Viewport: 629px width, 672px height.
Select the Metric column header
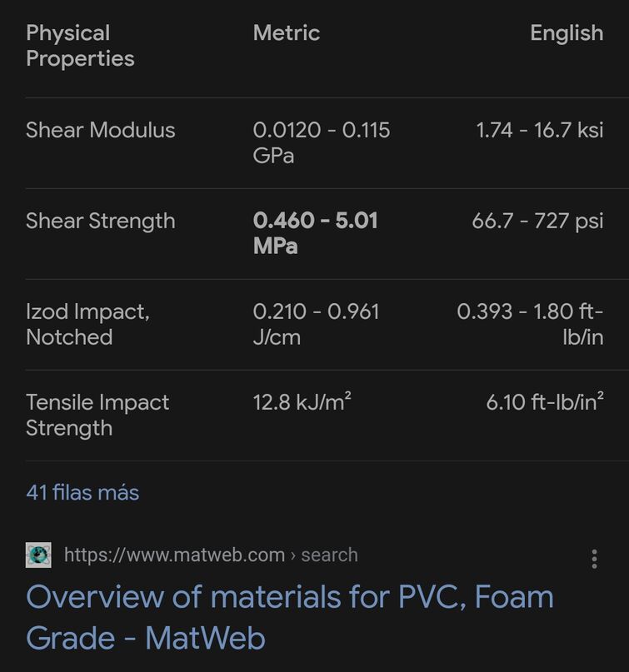pos(287,33)
